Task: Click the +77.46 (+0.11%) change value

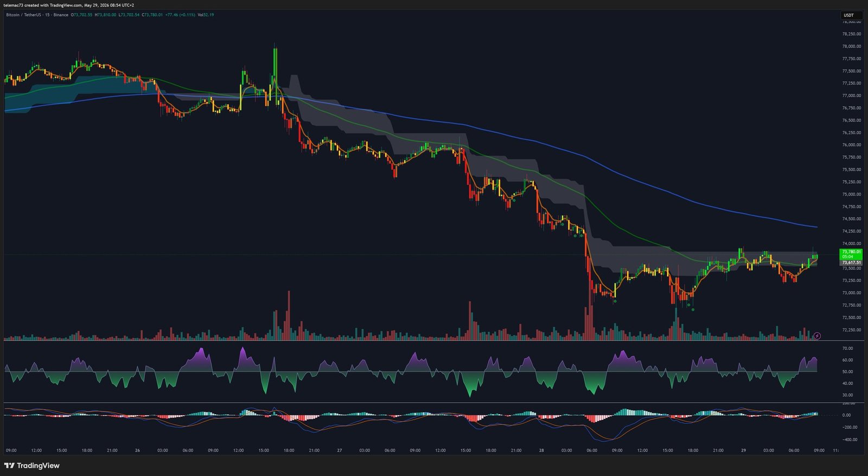Action: tap(180, 15)
